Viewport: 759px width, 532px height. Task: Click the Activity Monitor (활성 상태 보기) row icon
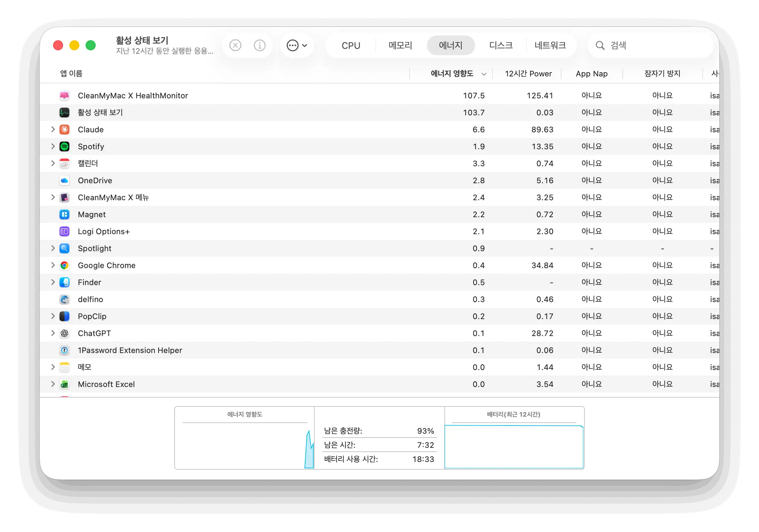point(64,112)
